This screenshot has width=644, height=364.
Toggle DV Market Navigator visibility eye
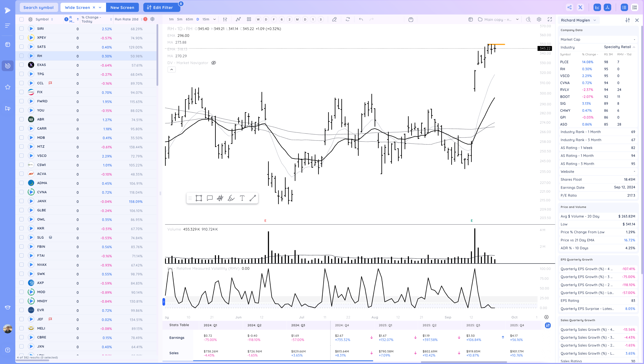click(214, 63)
